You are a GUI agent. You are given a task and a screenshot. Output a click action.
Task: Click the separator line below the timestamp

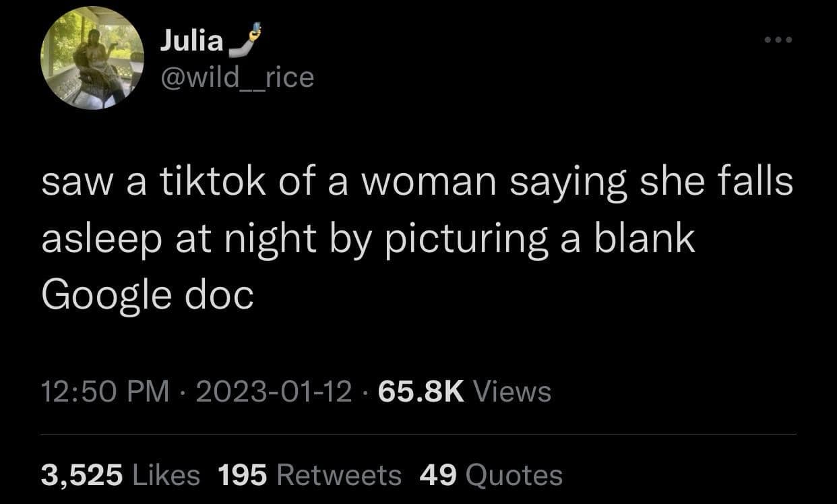tap(418, 435)
